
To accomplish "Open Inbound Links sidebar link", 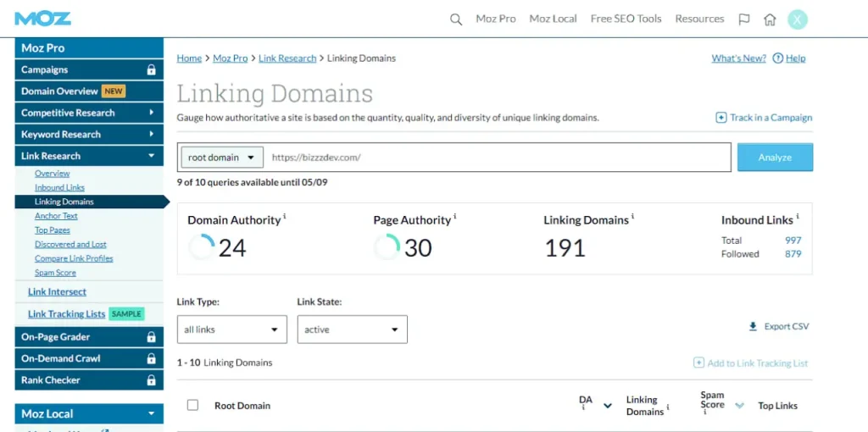I will 59,187.
